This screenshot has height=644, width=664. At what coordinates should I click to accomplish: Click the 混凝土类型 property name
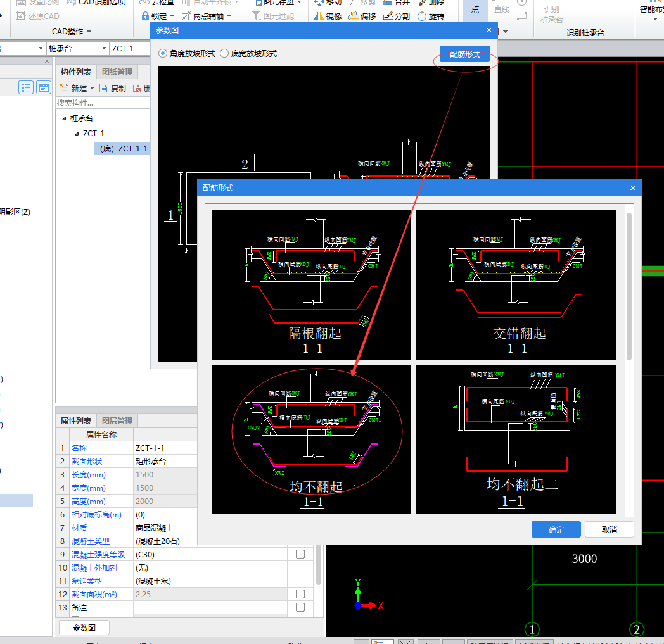[90, 541]
